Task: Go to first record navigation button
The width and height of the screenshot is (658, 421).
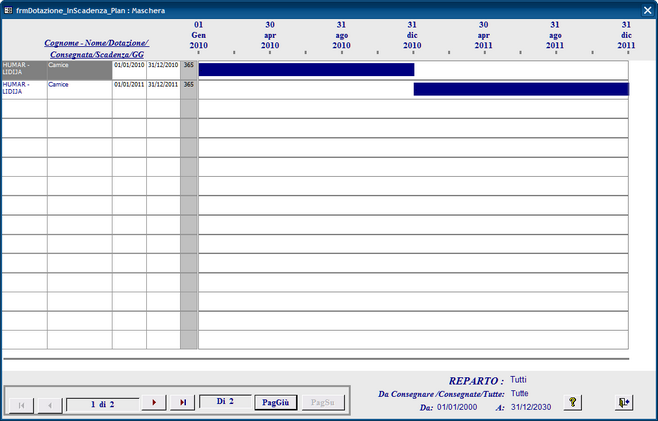Action: 21,405
